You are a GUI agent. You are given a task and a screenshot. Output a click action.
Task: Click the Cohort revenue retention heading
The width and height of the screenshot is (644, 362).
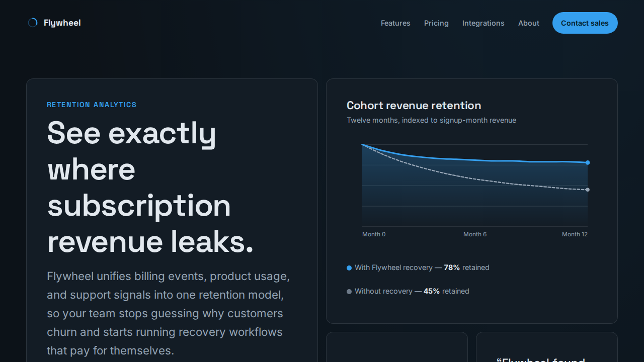[414, 106]
